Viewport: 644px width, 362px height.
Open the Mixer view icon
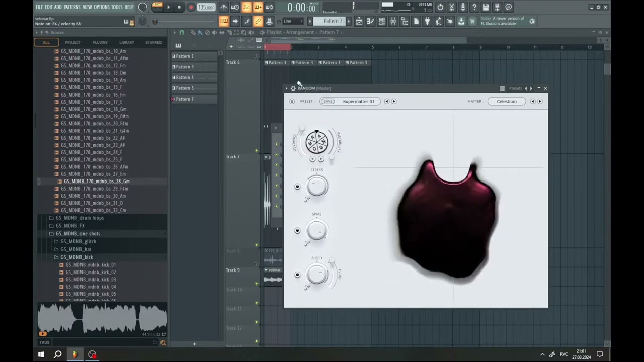coord(393,21)
